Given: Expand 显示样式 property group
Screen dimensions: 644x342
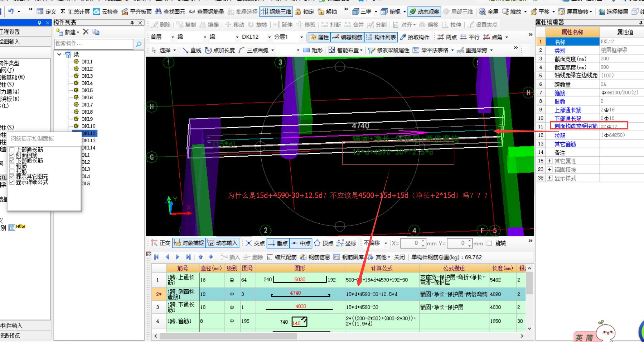Looking at the screenshot, I should pyautogui.click(x=550, y=178).
